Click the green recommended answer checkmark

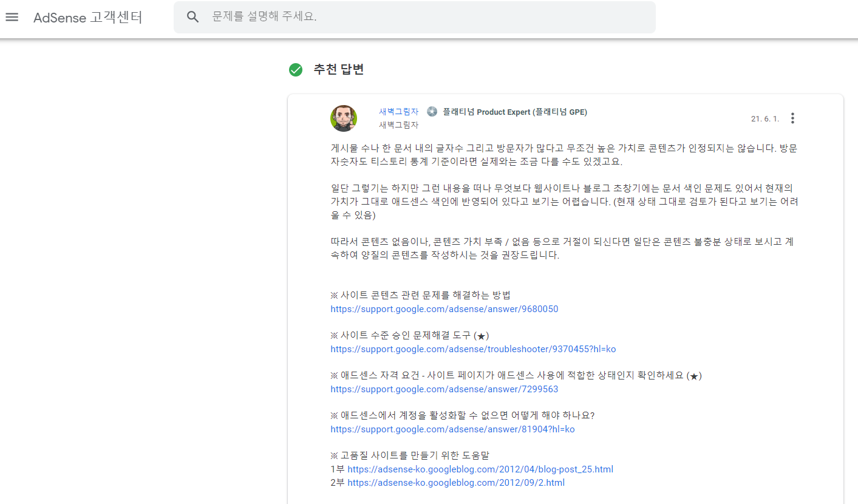pyautogui.click(x=296, y=70)
